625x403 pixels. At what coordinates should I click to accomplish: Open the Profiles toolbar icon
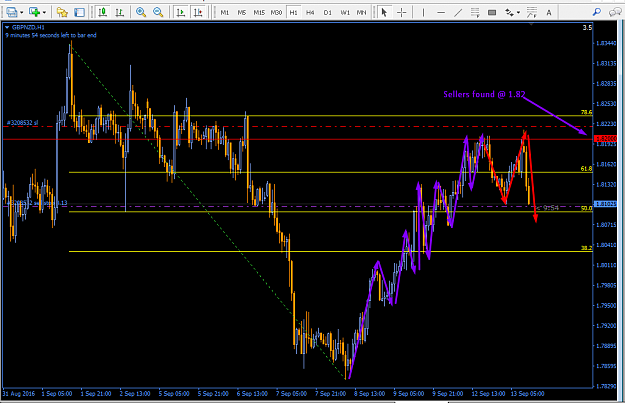[12, 12]
